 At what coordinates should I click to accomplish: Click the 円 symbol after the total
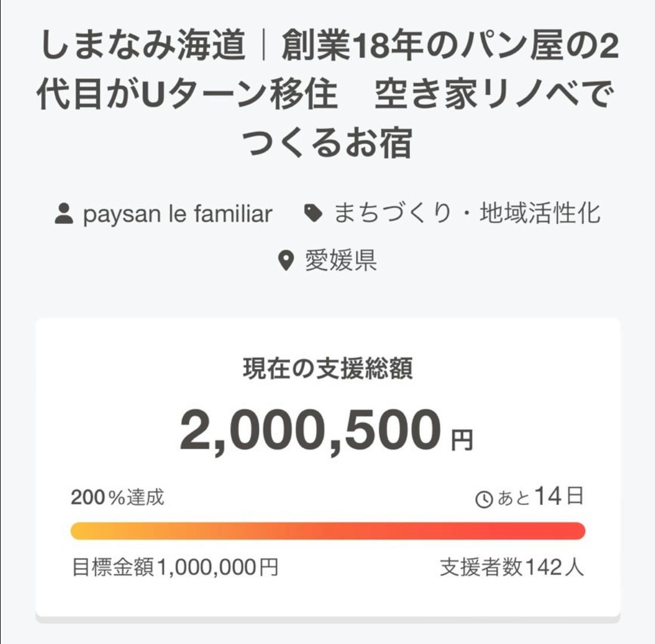(462, 440)
